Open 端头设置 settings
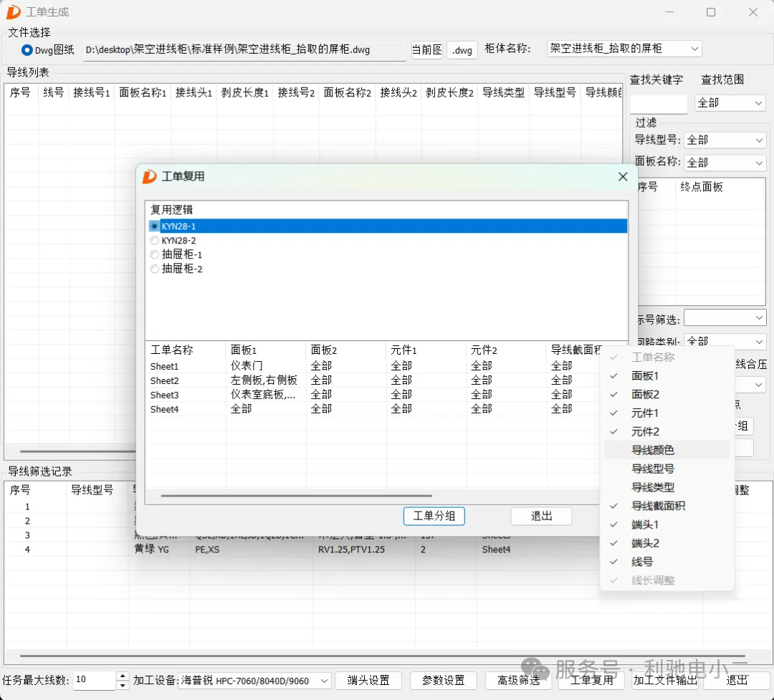774x700 pixels. (x=368, y=680)
